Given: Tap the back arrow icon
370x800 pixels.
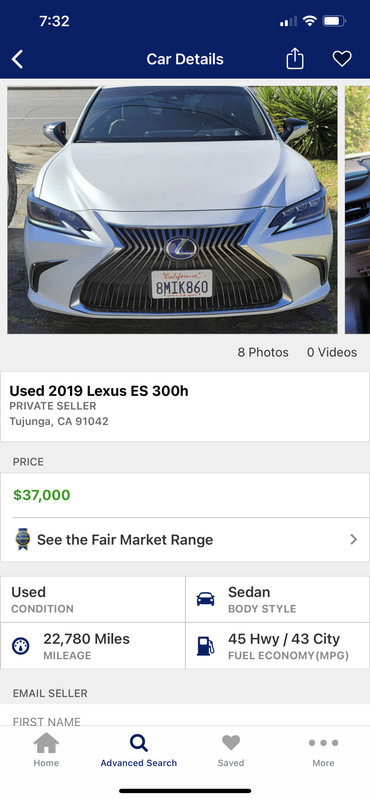Looking at the screenshot, I should click(x=17, y=59).
